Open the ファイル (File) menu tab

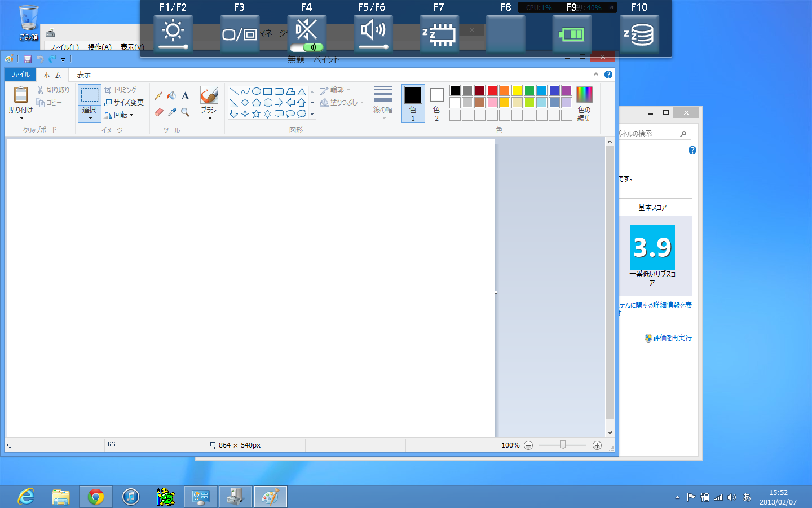(20, 75)
